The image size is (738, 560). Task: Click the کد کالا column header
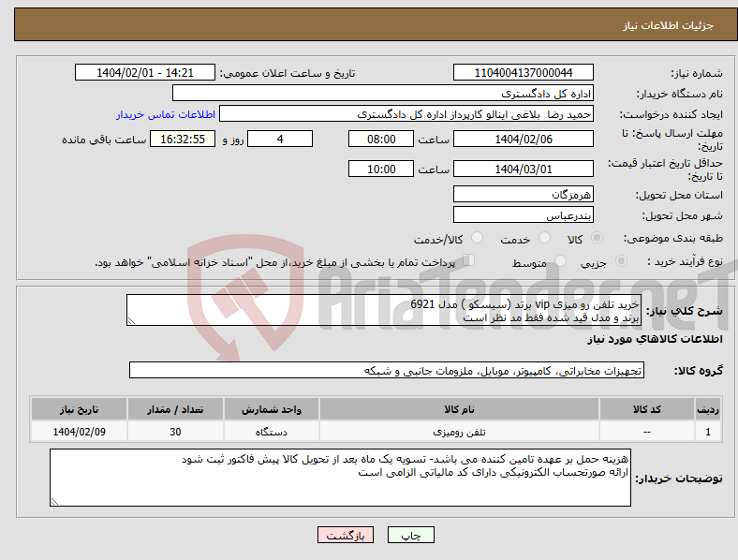click(647, 409)
